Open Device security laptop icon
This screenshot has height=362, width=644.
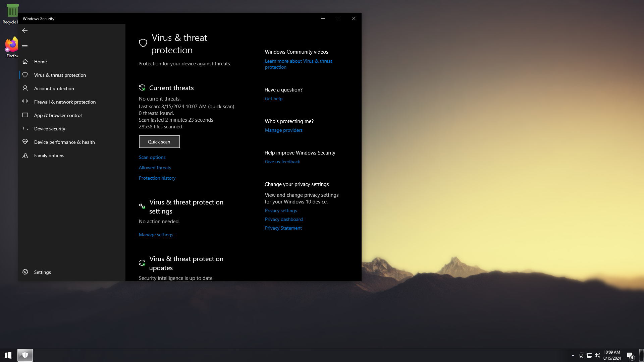click(x=25, y=129)
